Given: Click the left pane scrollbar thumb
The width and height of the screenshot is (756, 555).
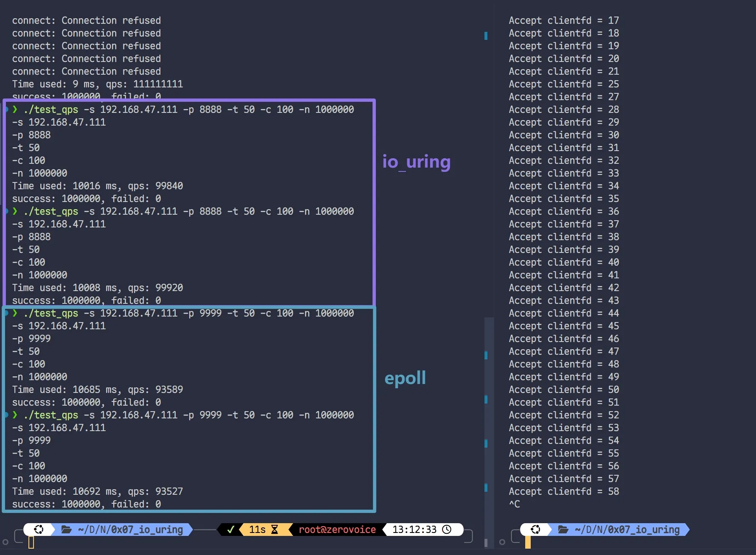Looking at the screenshot, I should (489, 424).
